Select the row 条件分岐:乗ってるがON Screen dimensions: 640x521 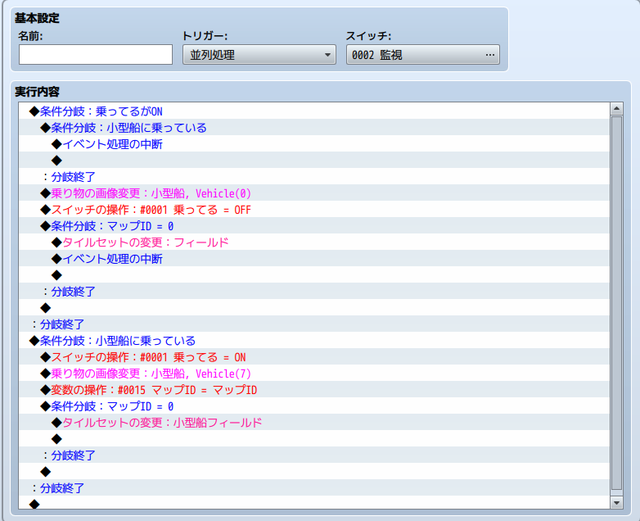[314, 111]
